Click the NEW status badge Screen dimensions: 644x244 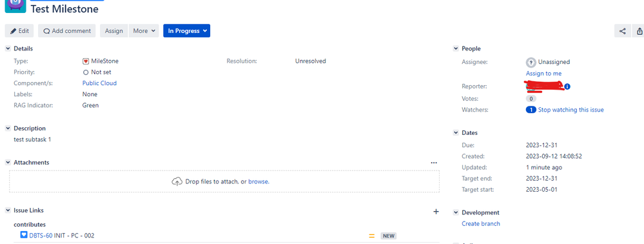(389, 236)
